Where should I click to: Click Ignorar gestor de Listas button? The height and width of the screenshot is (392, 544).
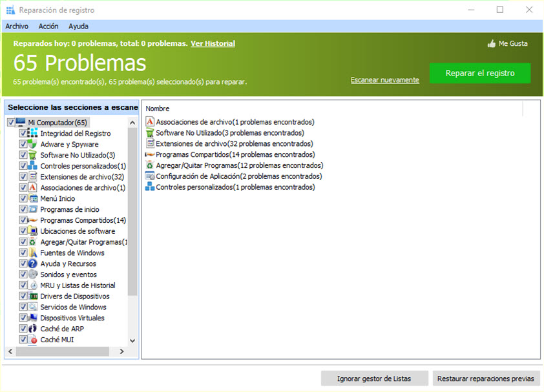[x=374, y=378]
